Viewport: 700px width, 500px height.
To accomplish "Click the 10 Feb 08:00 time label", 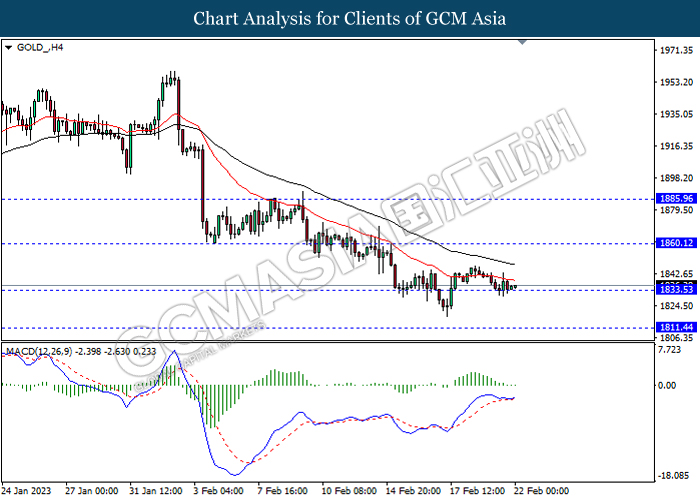I will tap(349, 491).
